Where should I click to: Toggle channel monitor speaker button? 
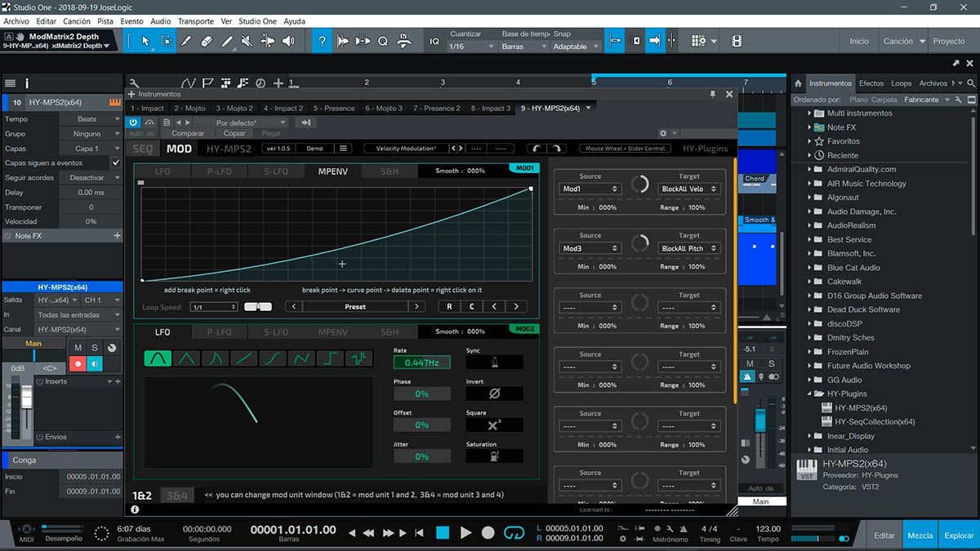[x=95, y=364]
